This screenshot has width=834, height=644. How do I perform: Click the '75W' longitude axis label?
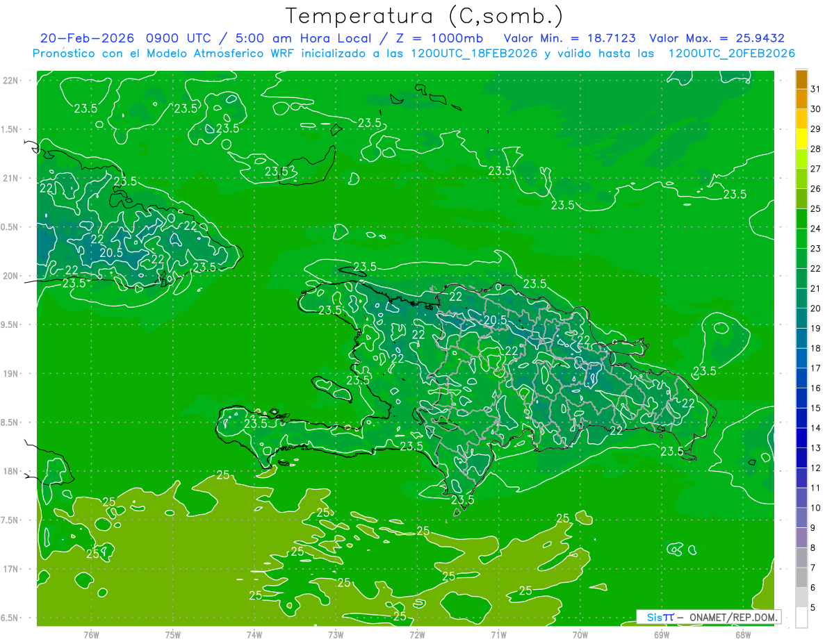pos(173,634)
